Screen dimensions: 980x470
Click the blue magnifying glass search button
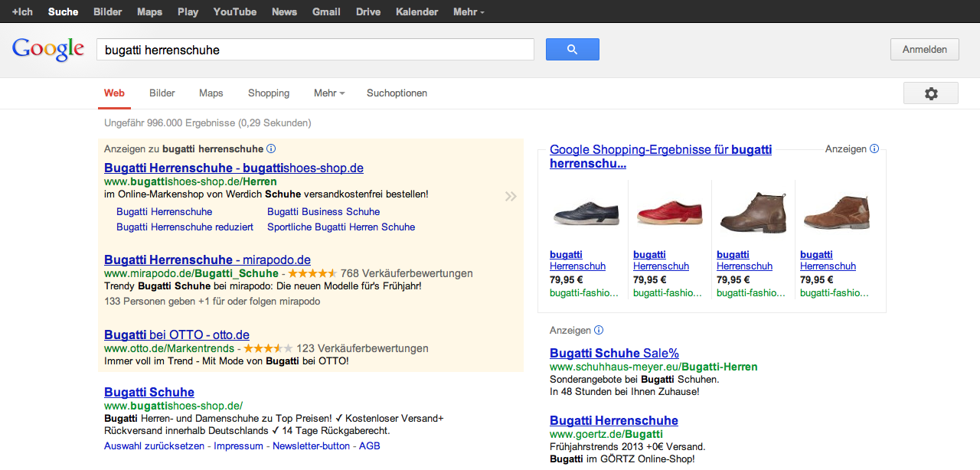572,50
